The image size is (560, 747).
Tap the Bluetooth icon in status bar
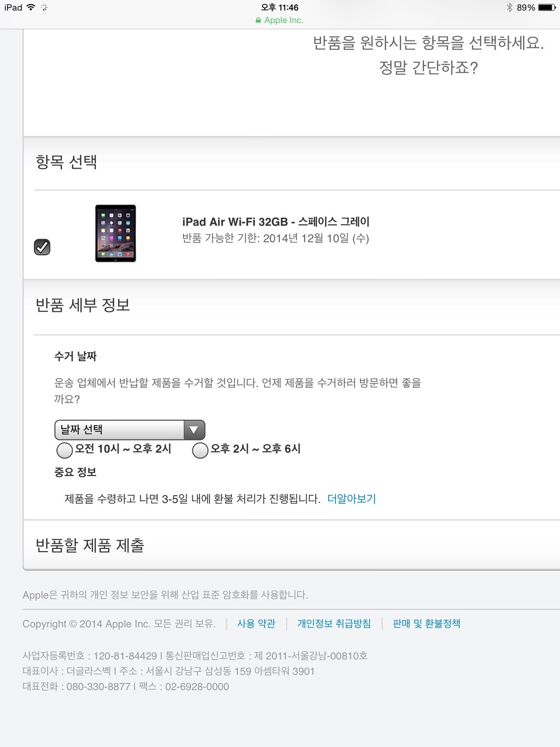pyautogui.click(x=509, y=7)
